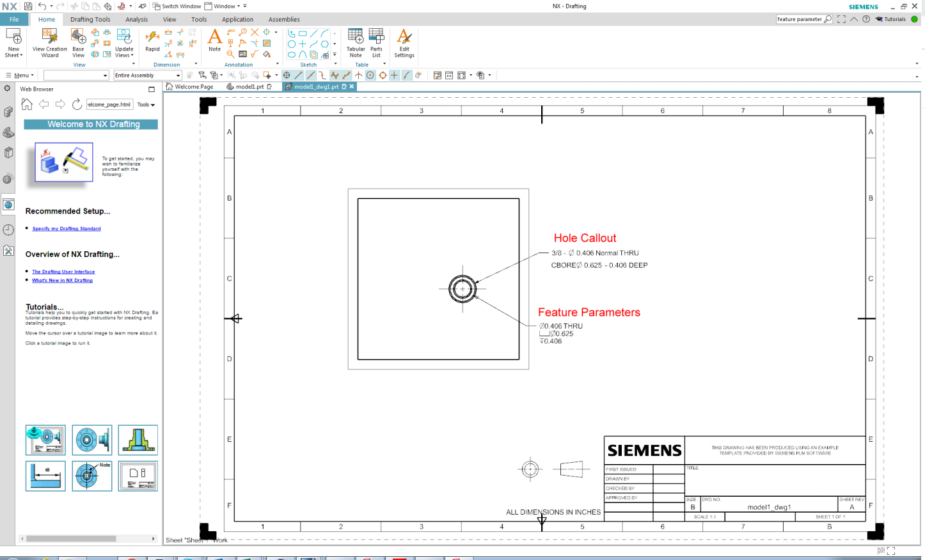Insert a Note annotation
Image resolution: width=925 pixels, height=560 pixels.
click(x=215, y=40)
